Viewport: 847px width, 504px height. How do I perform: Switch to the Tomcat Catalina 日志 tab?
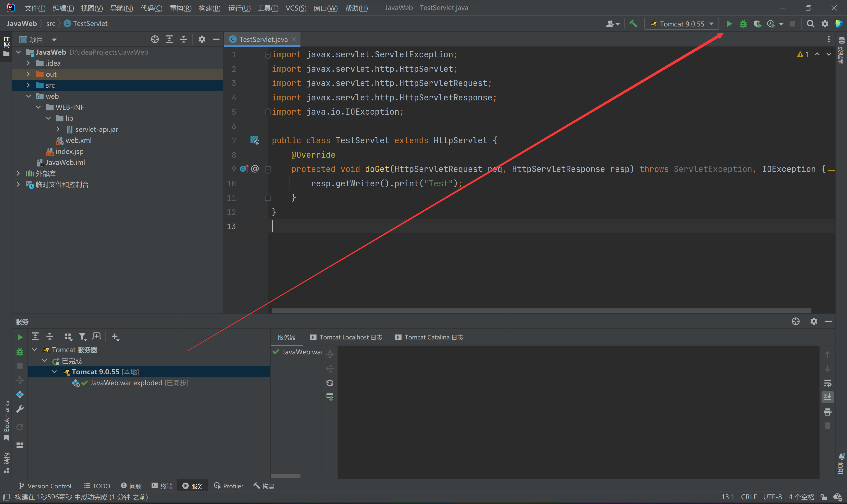(429, 337)
